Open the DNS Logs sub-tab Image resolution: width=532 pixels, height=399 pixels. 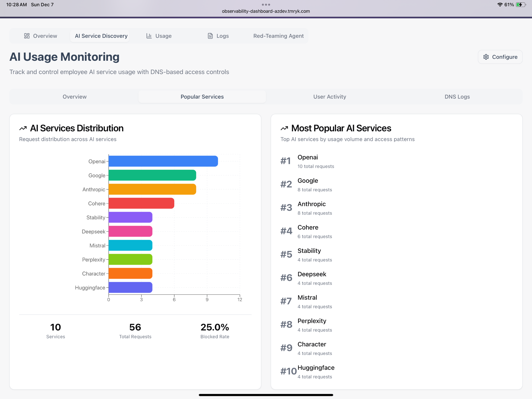(457, 97)
